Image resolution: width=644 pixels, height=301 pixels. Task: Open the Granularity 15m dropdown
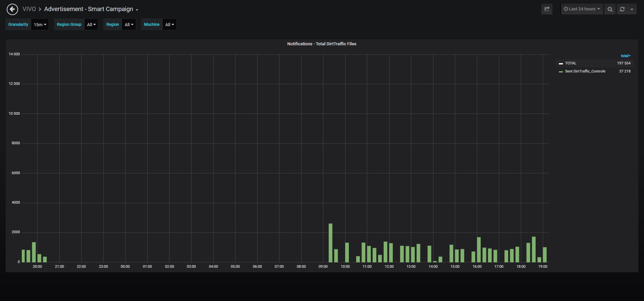click(40, 24)
